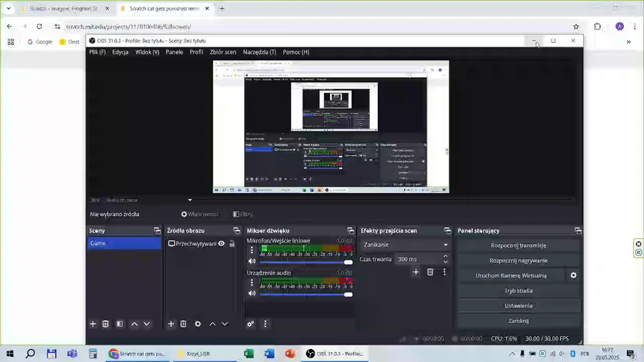The height and width of the screenshot is (362, 644).
Task: Open Excel from taskbar
Action: (248, 353)
